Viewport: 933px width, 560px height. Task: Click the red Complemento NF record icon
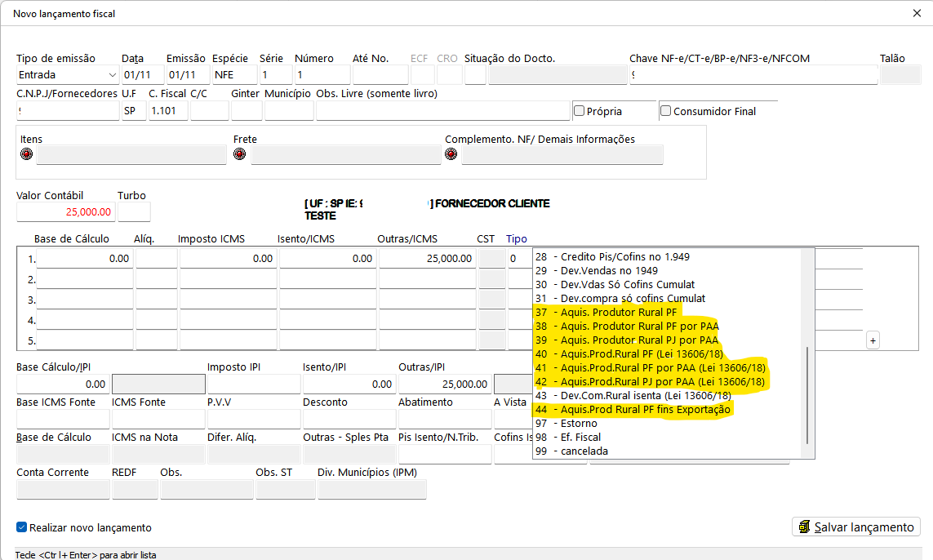tap(451, 154)
